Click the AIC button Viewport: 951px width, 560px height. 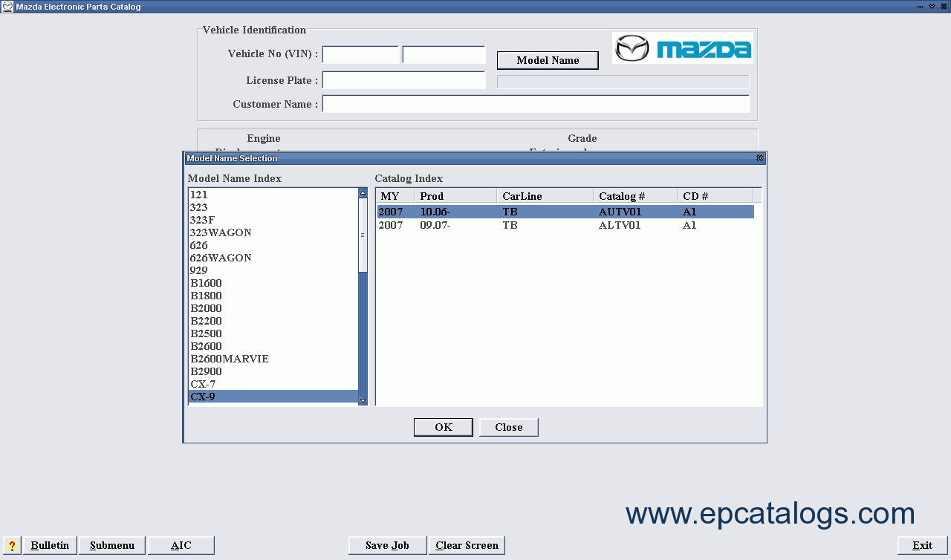(181, 545)
